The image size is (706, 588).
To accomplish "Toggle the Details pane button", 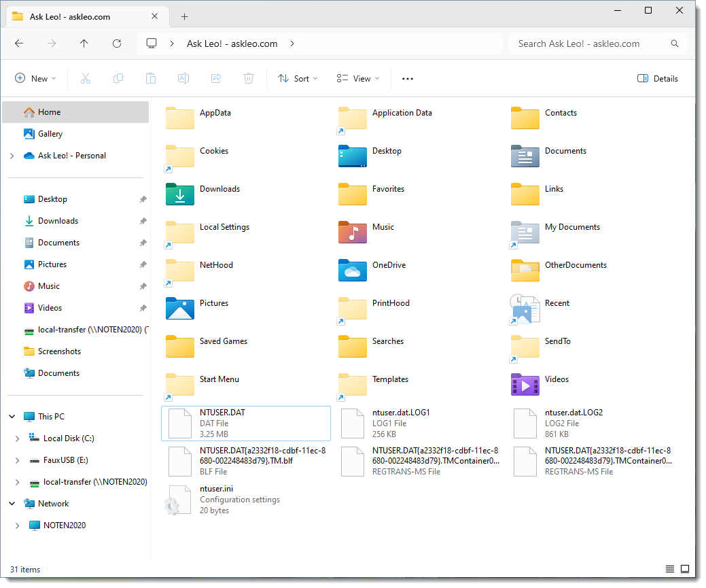I will (657, 79).
